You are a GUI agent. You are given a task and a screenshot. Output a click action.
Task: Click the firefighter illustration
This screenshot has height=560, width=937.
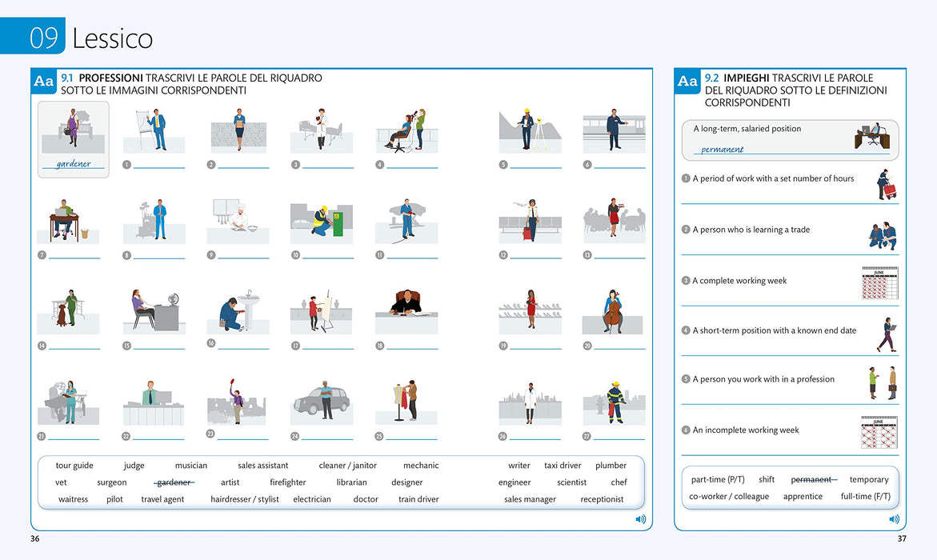click(614, 402)
